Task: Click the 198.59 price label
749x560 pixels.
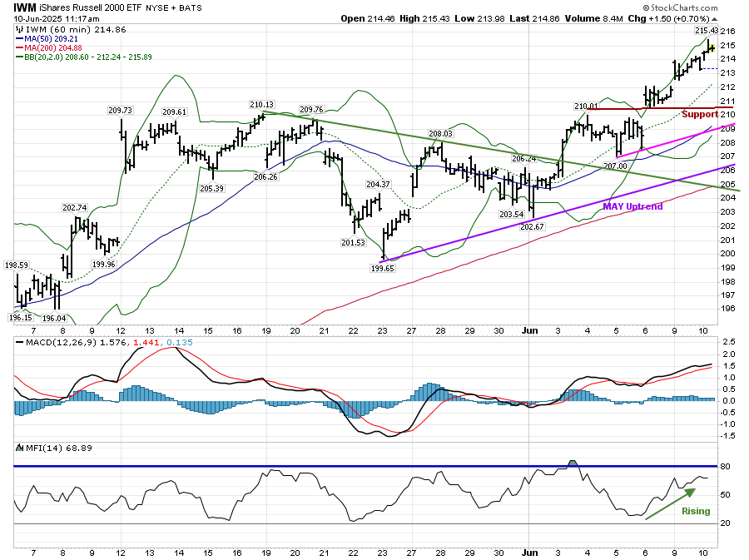Action: 17,265
